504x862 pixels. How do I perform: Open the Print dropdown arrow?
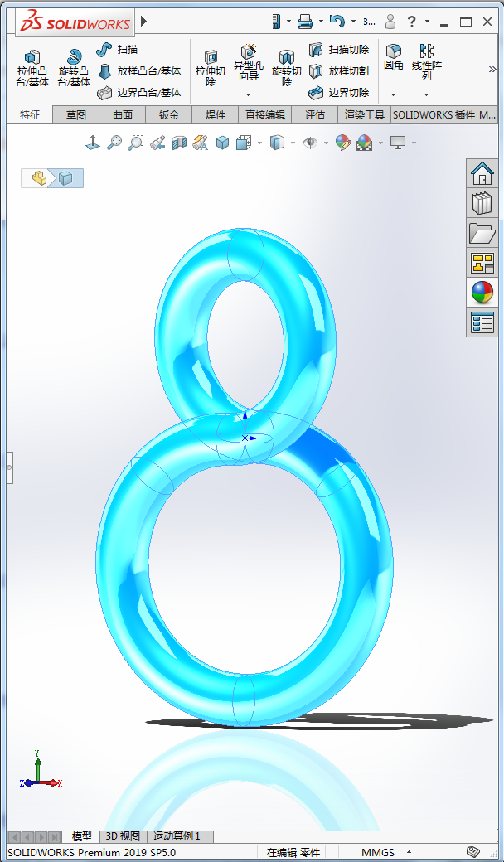[x=321, y=22]
